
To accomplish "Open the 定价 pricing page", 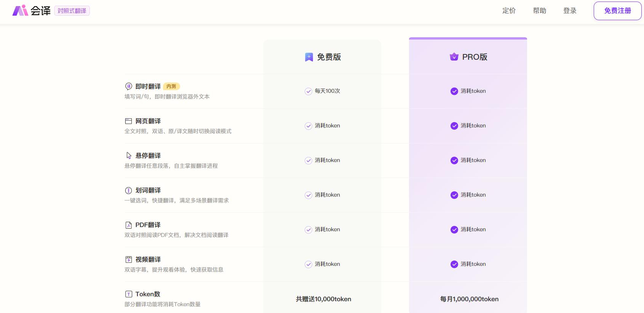I will point(509,11).
